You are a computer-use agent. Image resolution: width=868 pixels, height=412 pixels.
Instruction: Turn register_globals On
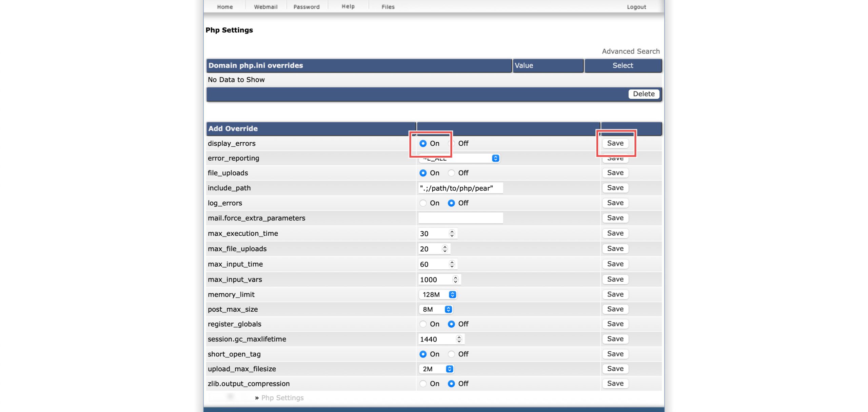pos(423,324)
